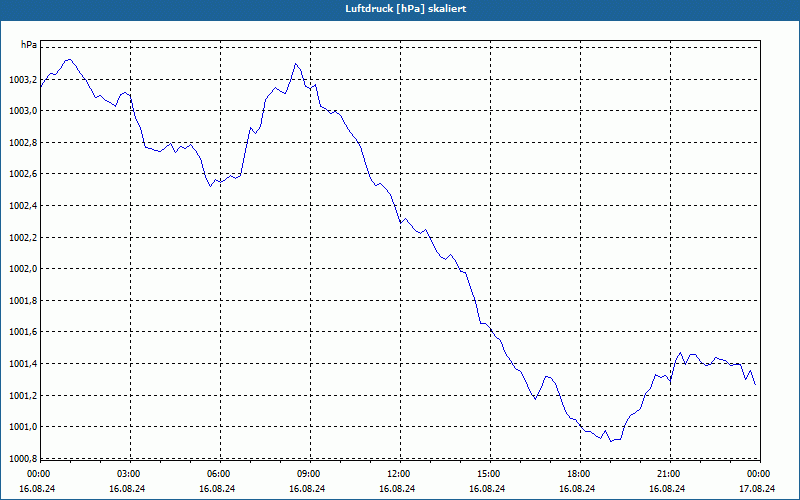
Task: Click the chart title 'Luftdruck [hPa] skaliert'
Action: point(406,9)
